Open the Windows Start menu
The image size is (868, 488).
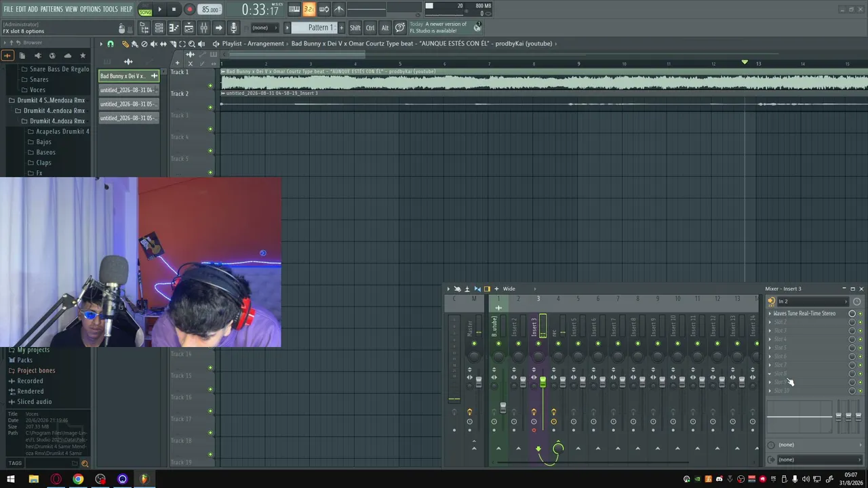tap(11, 479)
